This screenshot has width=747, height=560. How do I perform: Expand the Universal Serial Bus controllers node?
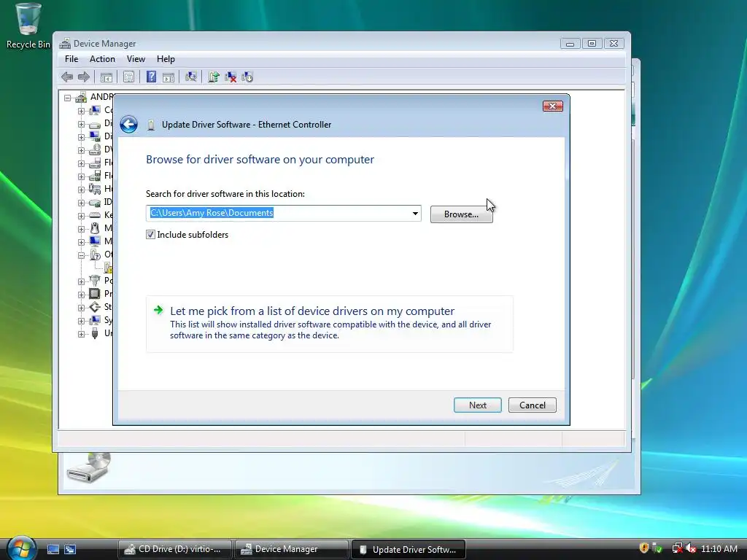coord(82,334)
